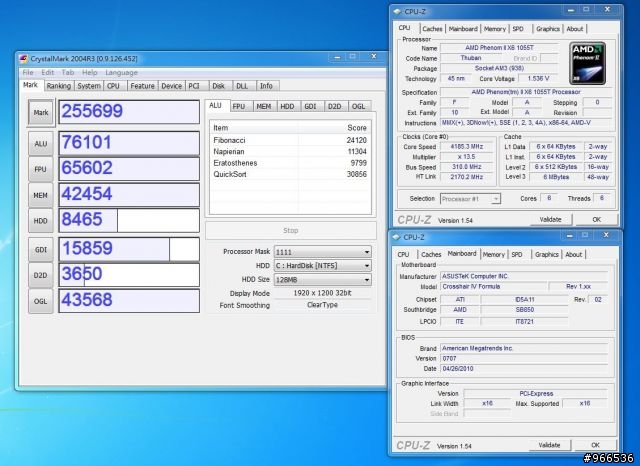Open the Disk tab

point(219,86)
